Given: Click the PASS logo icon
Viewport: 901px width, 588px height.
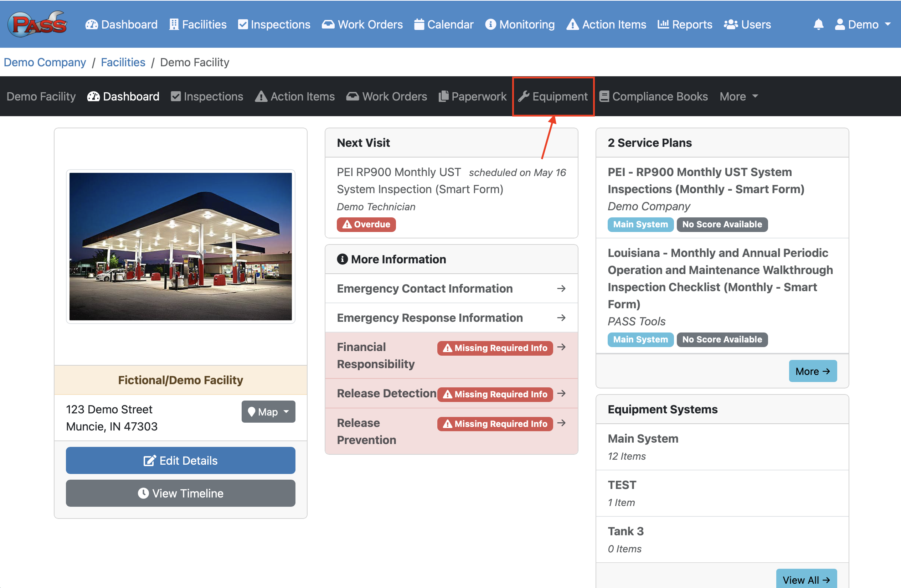Looking at the screenshot, I should pyautogui.click(x=37, y=24).
